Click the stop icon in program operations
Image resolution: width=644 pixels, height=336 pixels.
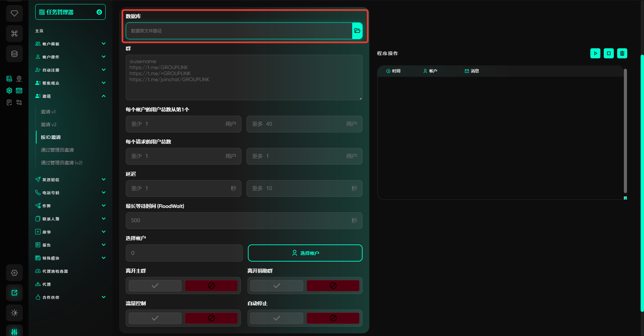(x=608, y=53)
